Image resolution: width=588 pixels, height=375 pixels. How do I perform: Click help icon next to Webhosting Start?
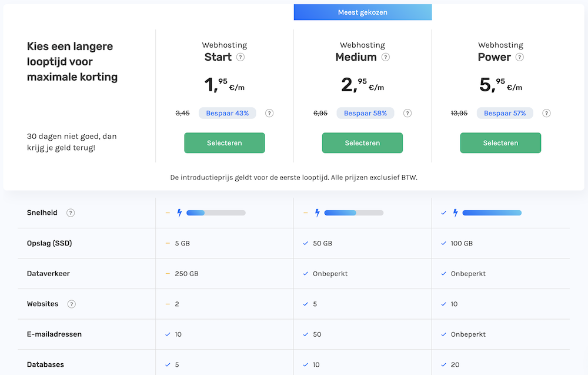coord(240,58)
